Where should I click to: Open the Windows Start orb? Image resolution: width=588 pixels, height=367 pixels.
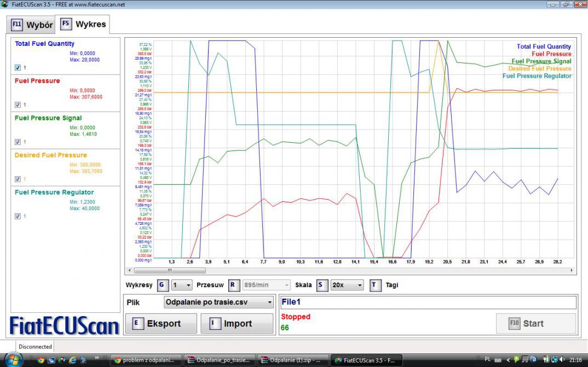pyautogui.click(x=13, y=360)
